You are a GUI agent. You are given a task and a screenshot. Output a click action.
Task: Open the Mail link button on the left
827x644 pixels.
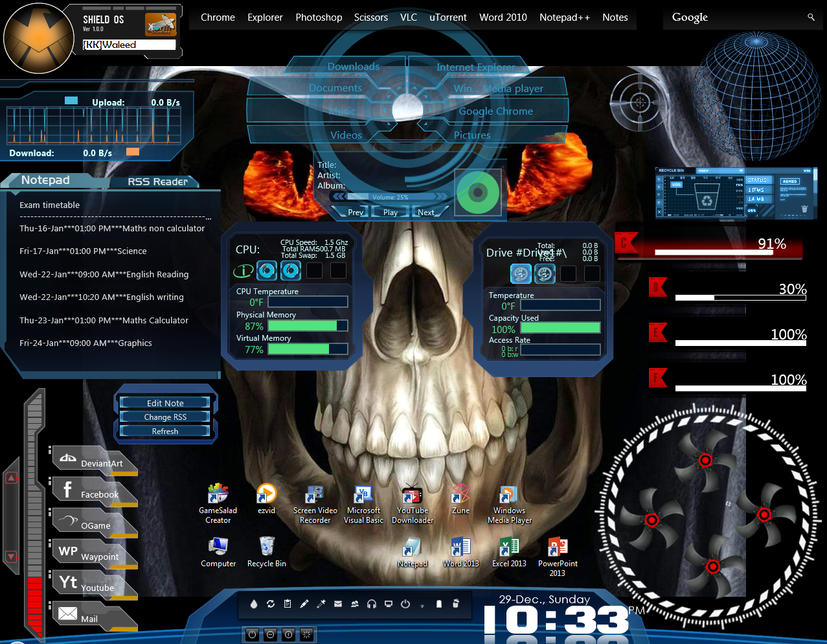pyautogui.click(x=95, y=616)
